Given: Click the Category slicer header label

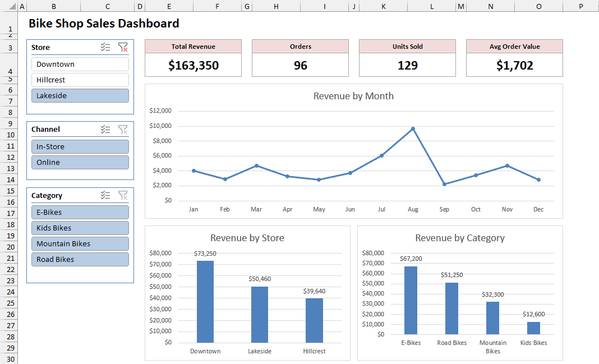Looking at the screenshot, I should (47, 196).
